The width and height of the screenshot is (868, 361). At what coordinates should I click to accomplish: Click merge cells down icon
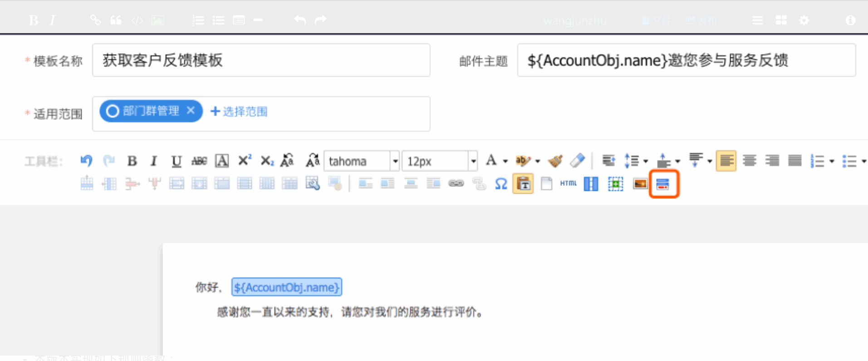tap(199, 184)
